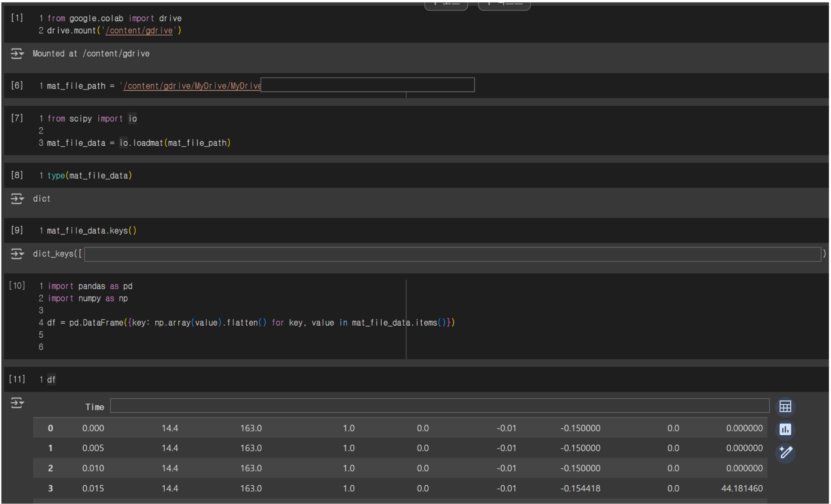Toggle the 'dict' output options icon
The height and width of the screenshot is (504, 831).
pos(17,199)
